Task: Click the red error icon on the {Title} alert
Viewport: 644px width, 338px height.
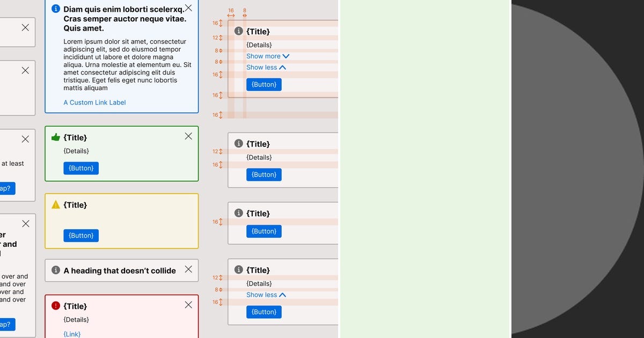Action: pyautogui.click(x=55, y=305)
